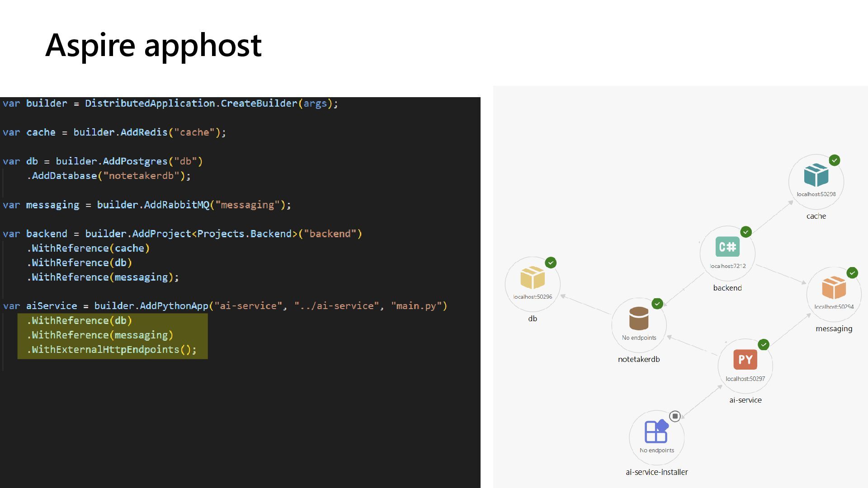Image resolution: width=868 pixels, height=488 pixels.
Task: Open the localhost:50298 cache endpoint
Action: click(x=816, y=194)
